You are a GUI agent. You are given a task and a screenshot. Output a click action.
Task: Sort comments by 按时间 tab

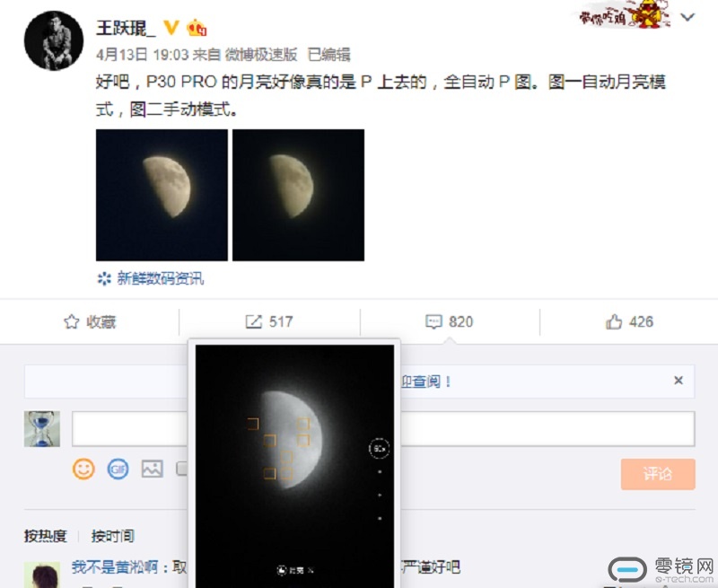coord(113,536)
